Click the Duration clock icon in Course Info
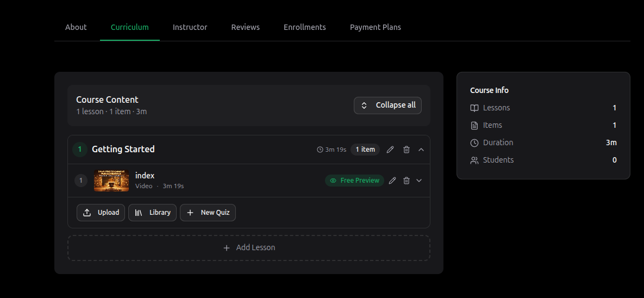The height and width of the screenshot is (298, 644). [x=474, y=142]
